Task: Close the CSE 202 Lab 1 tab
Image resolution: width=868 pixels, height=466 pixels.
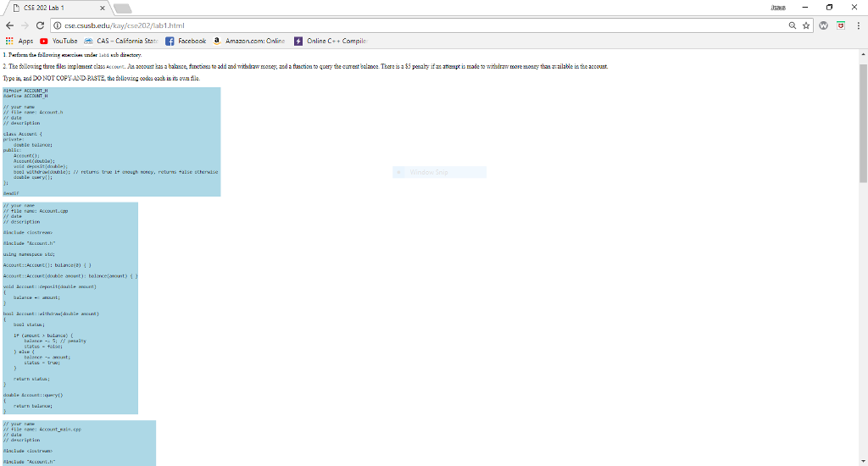Action: point(103,8)
